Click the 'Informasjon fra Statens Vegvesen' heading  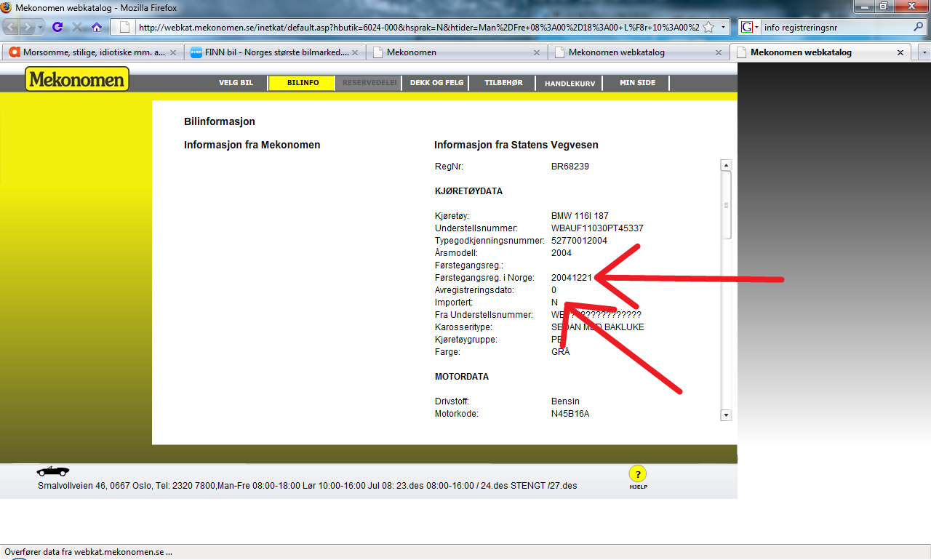[x=516, y=145]
